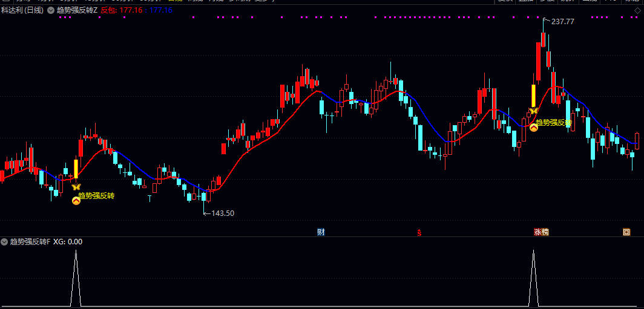Viewport: 644px width, 309px height.
Task: Click the red 反包: 177.16 value
Action: (x=122, y=10)
